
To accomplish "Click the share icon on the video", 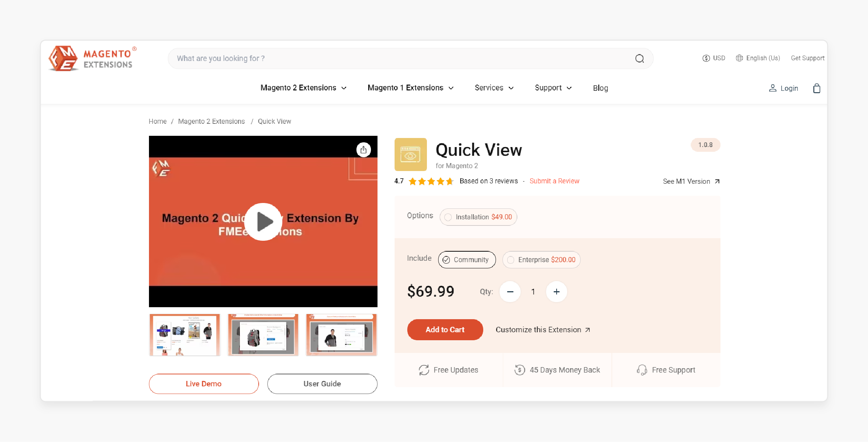I will point(363,150).
